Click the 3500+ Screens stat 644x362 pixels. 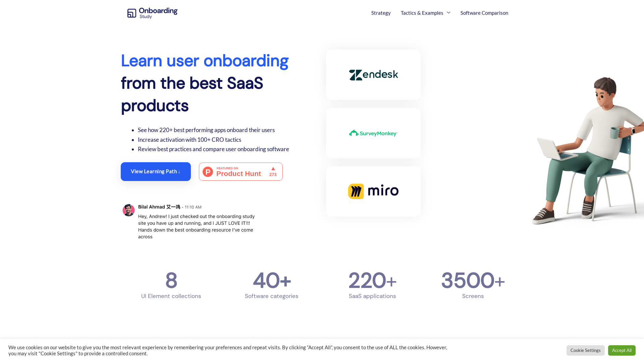click(x=473, y=285)
